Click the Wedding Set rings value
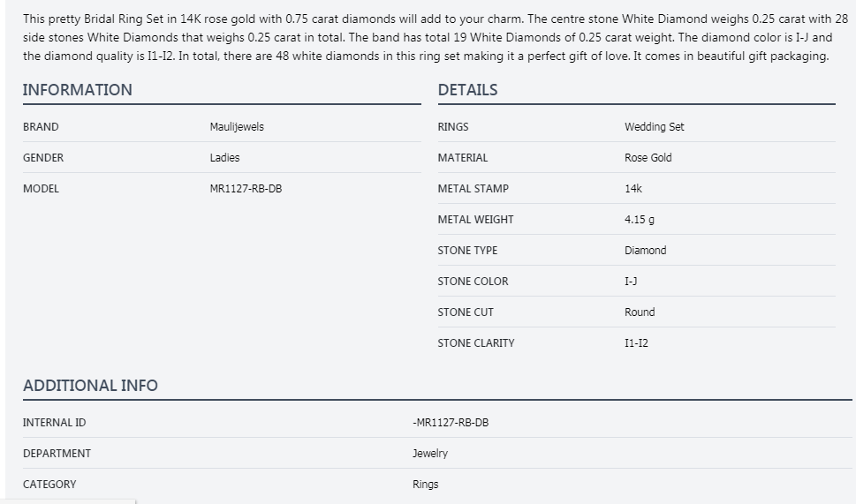 (655, 126)
